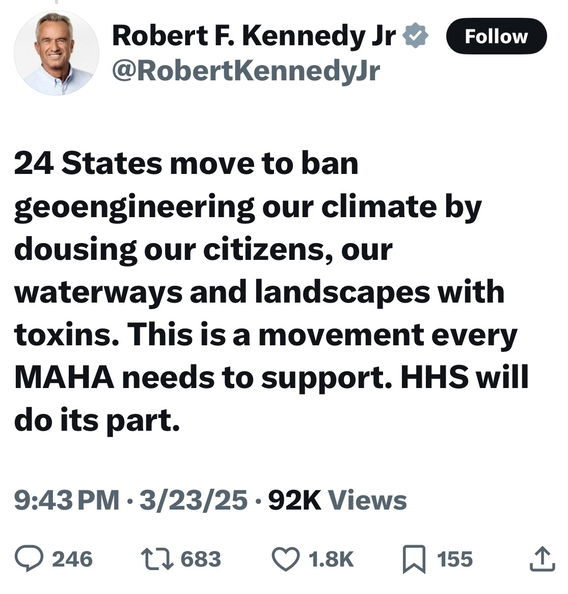Click the 155 bookmarks count
Screen dimensions: 568x594
pos(455,559)
